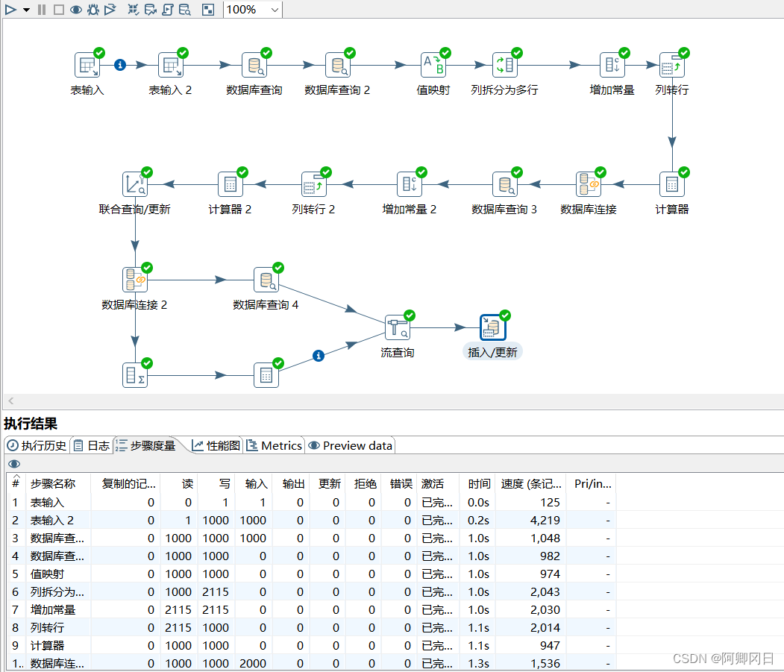Select the 流查询 step icon

[x=397, y=327]
